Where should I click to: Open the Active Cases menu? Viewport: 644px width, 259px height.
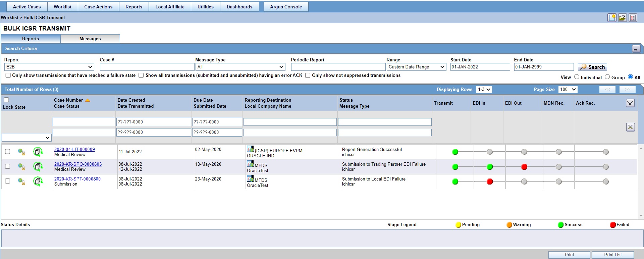pyautogui.click(x=27, y=7)
